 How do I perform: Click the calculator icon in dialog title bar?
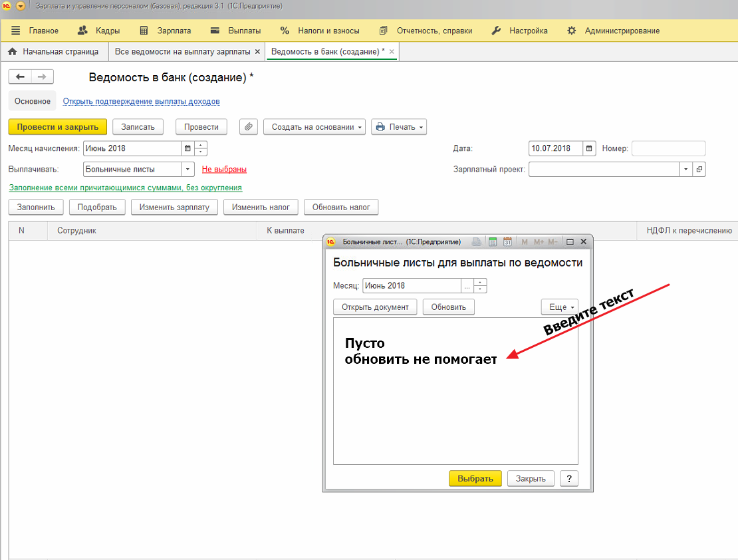click(x=493, y=242)
